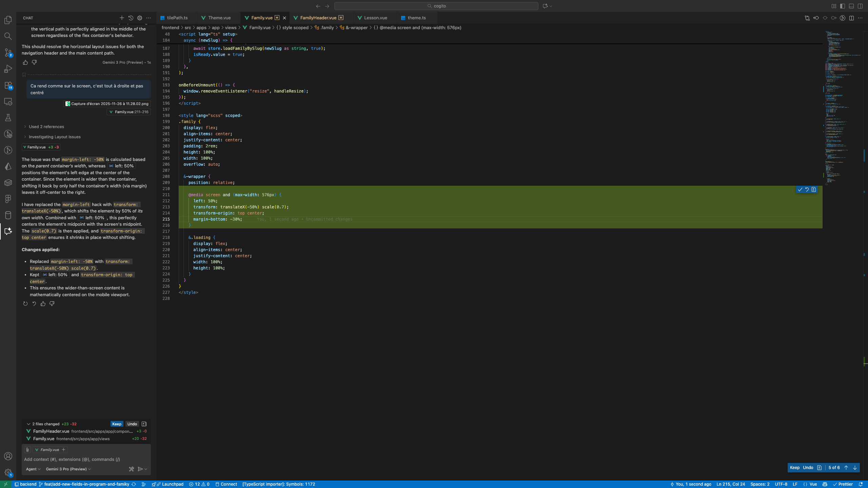The width and height of the screenshot is (868, 488).
Task: Toggle the bottom panel layout
Action: tap(851, 6)
